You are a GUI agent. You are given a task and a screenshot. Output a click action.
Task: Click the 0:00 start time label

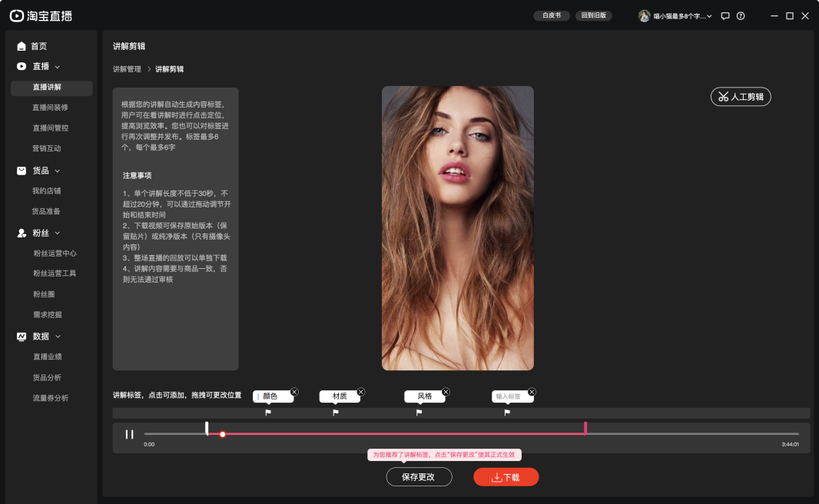(x=149, y=445)
